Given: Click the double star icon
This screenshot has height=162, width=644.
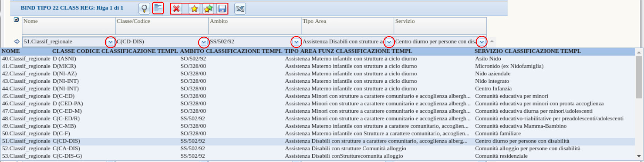Looking at the screenshot, I should click(x=208, y=9).
